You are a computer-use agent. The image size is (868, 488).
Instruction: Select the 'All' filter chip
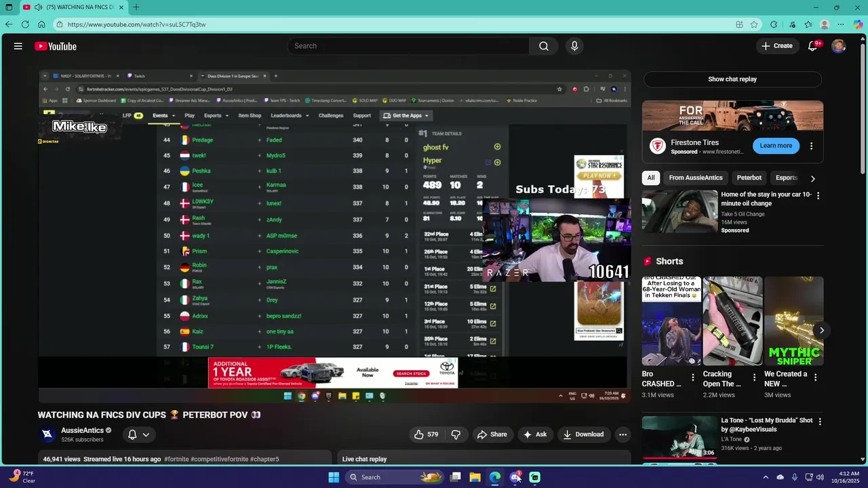point(651,178)
